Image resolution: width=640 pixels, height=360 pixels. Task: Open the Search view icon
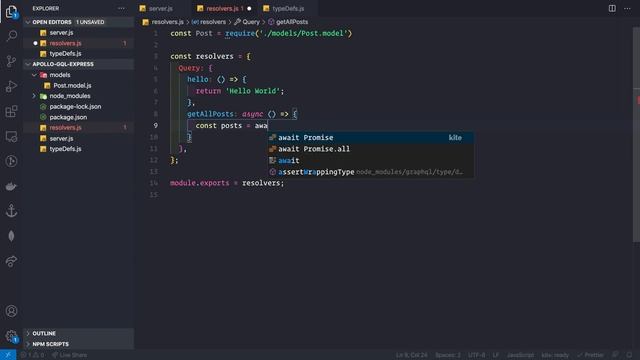click(x=11, y=36)
